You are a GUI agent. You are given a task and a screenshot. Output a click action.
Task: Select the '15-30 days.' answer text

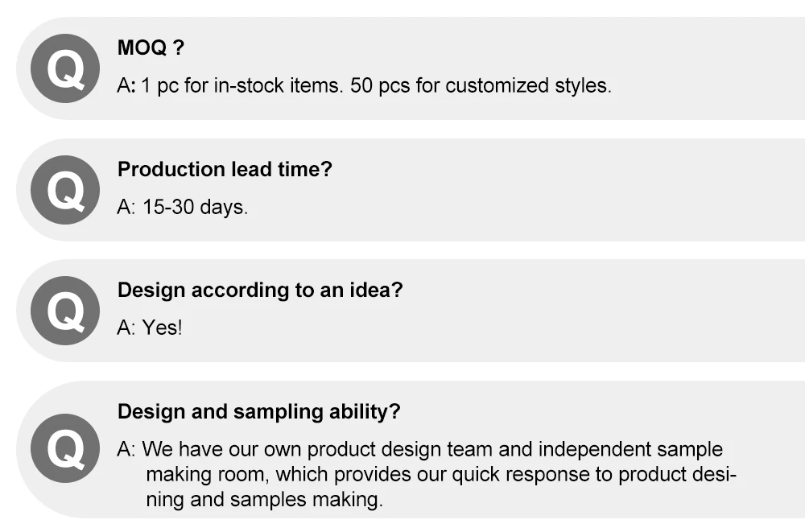196,207
